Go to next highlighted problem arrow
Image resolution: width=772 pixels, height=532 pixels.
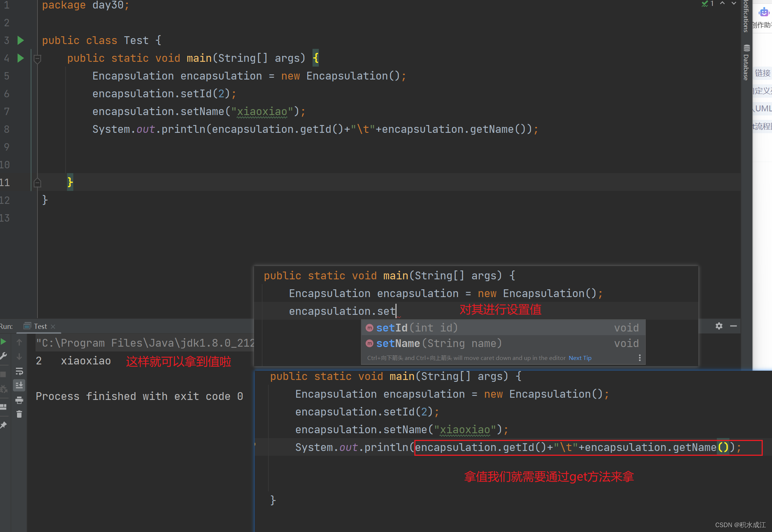pos(733,3)
